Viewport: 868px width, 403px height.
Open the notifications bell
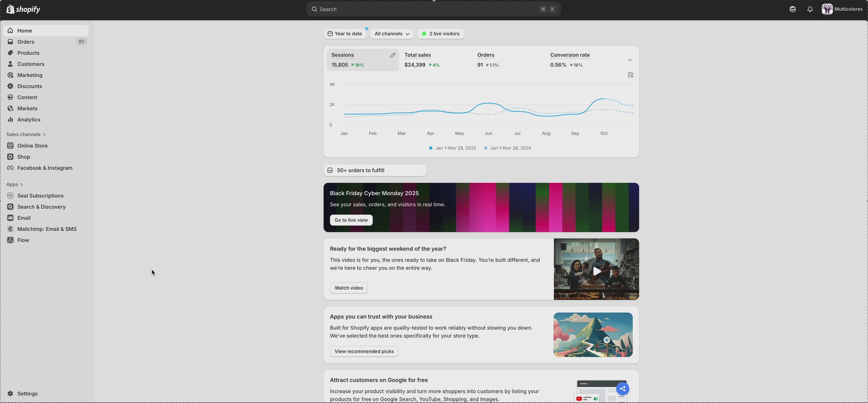tap(810, 9)
